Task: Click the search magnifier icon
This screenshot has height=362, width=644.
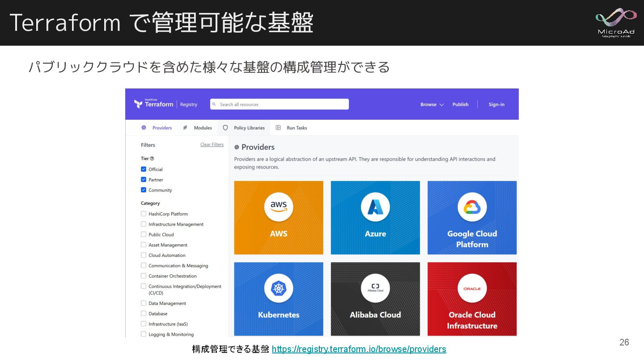Action: 215,105
